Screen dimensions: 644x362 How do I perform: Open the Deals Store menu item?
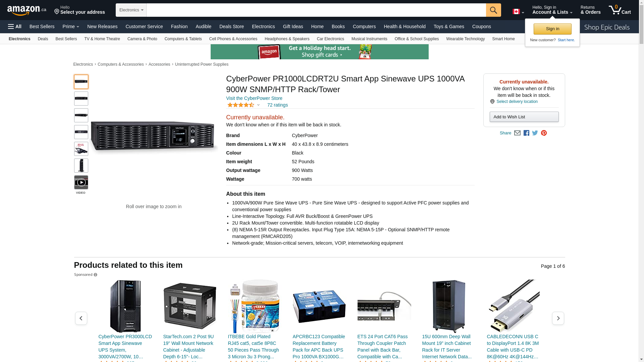(x=231, y=26)
